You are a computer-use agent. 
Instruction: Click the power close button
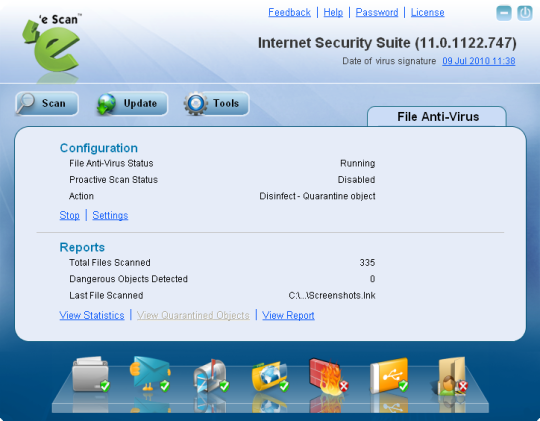(525, 13)
